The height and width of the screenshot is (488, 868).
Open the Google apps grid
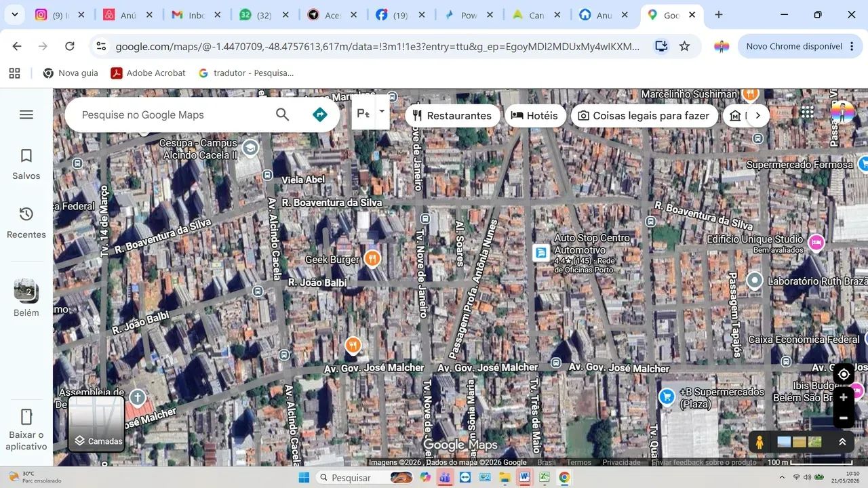[807, 113]
